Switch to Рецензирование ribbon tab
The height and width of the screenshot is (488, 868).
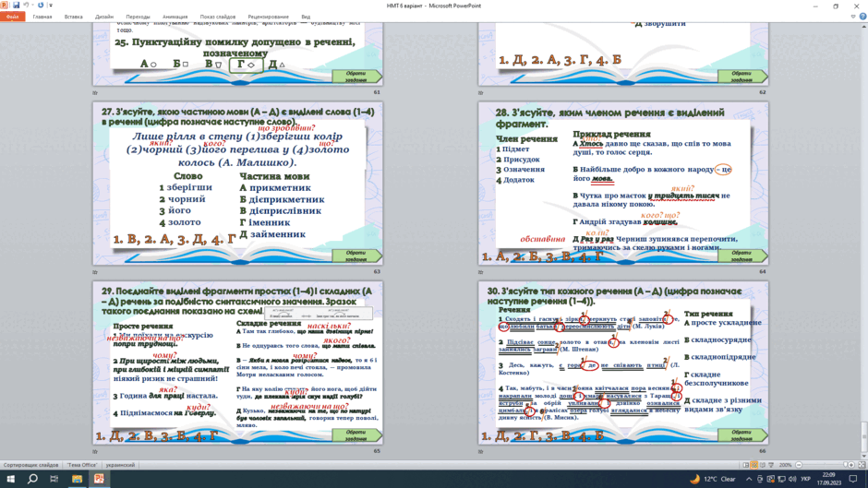pyautogui.click(x=268, y=17)
